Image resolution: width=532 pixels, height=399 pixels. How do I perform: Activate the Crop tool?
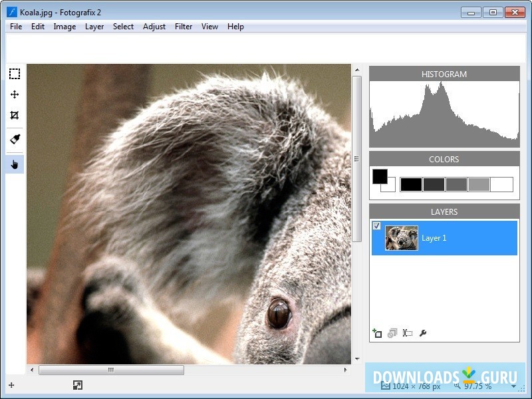click(14, 116)
